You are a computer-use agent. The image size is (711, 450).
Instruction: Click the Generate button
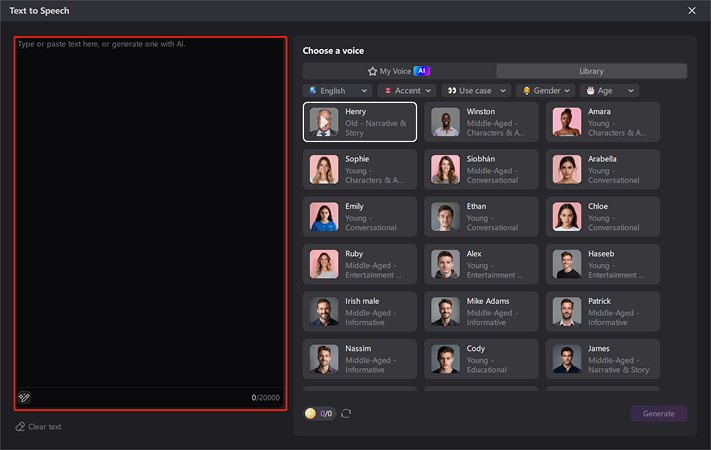[658, 413]
